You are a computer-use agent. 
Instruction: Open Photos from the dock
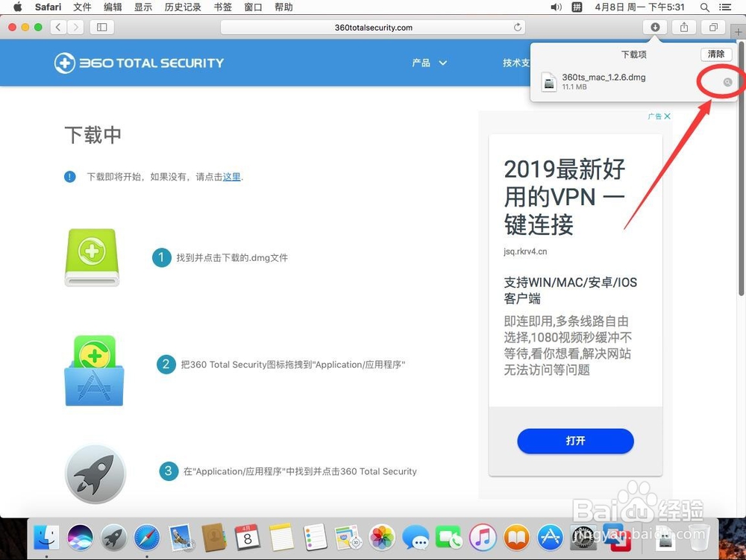point(381,537)
